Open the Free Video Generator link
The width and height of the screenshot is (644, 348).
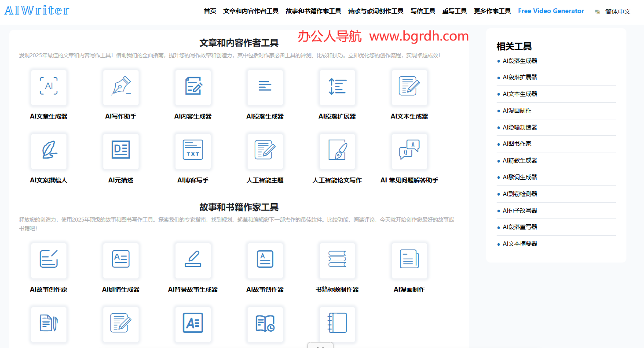coord(550,11)
